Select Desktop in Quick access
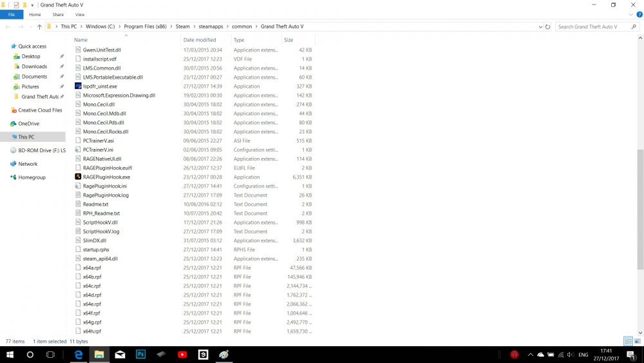Viewport: 644px width, 363px height. click(x=31, y=56)
